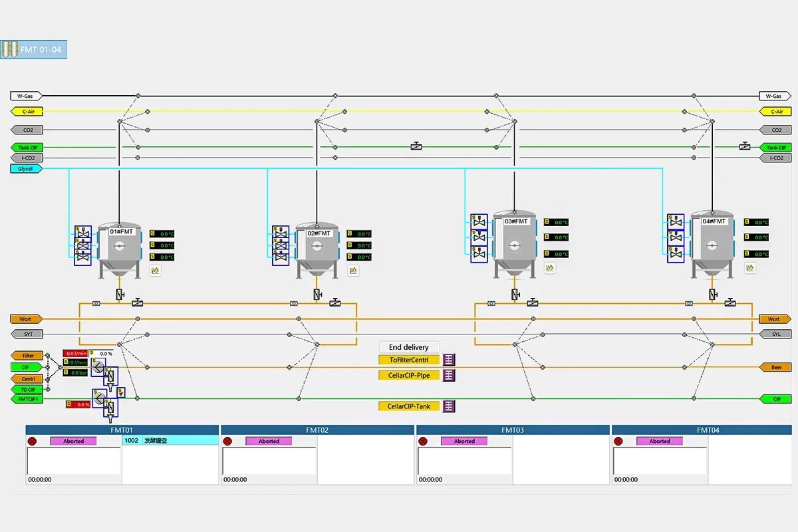Open the trend chart icon for tank 02#FMT
This screenshot has width=798, height=532.
pyautogui.click(x=353, y=271)
